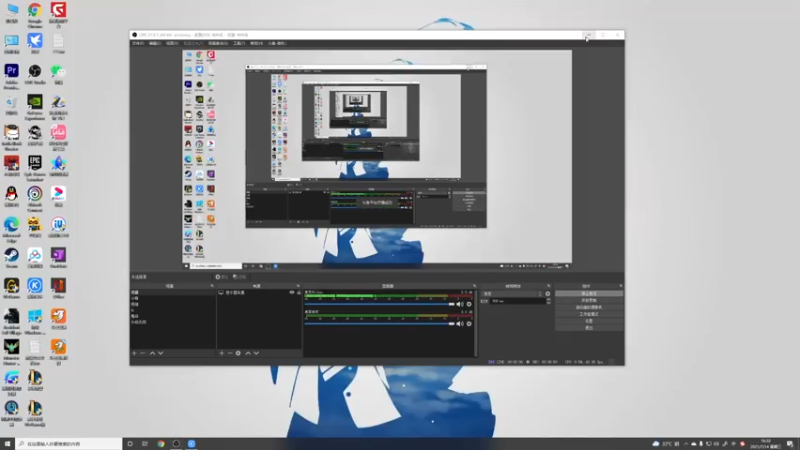Image resolution: width=800 pixels, height=450 pixels.
Task: Move scene up in Scenes dock
Action: pos(152,353)
